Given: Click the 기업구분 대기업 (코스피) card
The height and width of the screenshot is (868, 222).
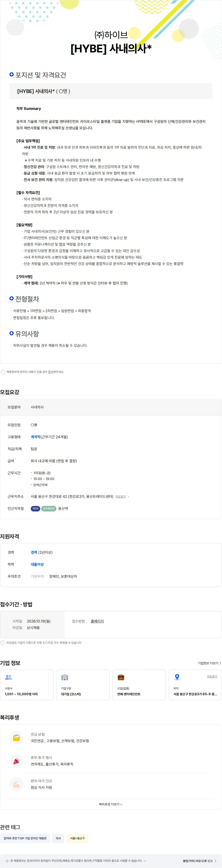Looking at the screenshot, I should pyautogui.click(x=83, y=685).
